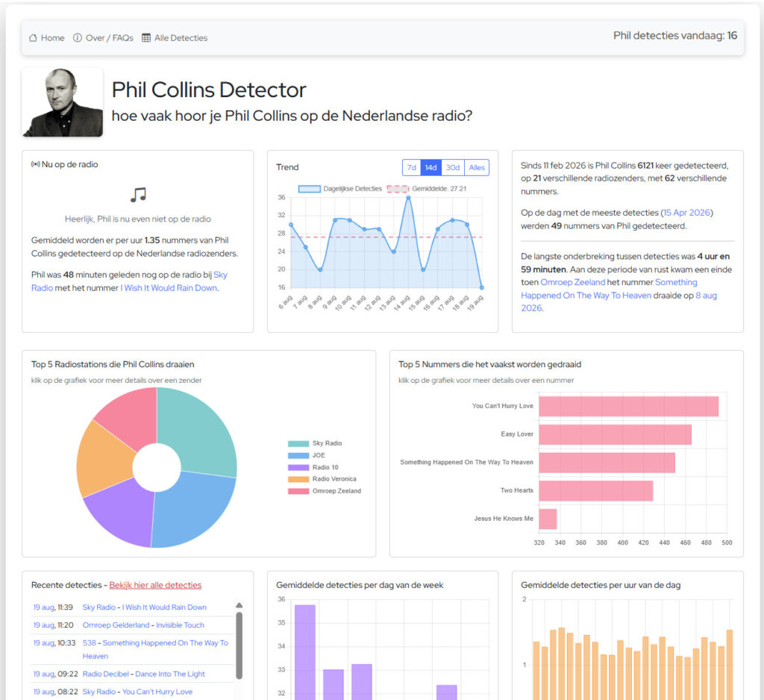Image resolution: width=764 pixels, height=700 pixels.
Task: Open Radio Decibel detection link
Action: click(x=106, y=674)
